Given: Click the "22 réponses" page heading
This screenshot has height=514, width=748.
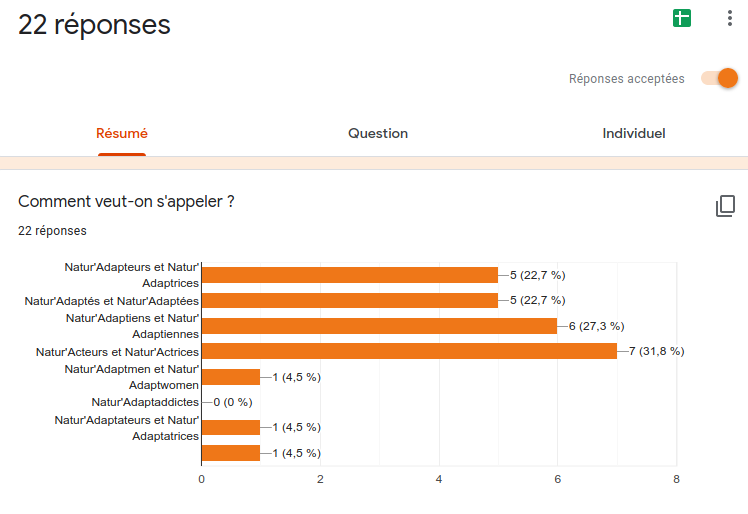Looking at the screenshot, I should pyautogui.click(x=94, y=25).
